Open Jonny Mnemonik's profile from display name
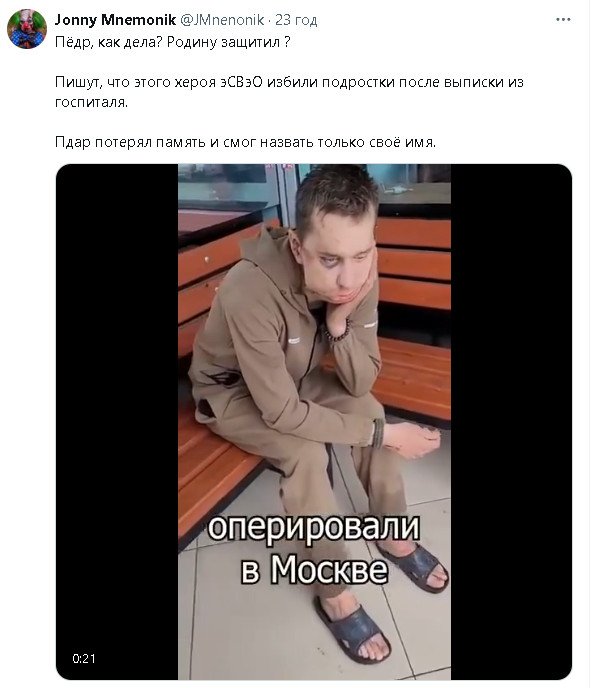Screen dimensions: 606x688 click(x=115, y=20)
